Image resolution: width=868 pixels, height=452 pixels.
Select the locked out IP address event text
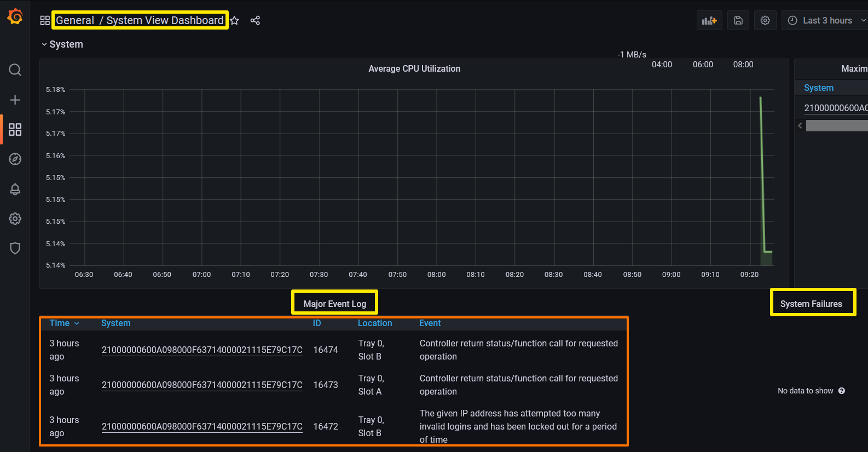tap(518, 427)
